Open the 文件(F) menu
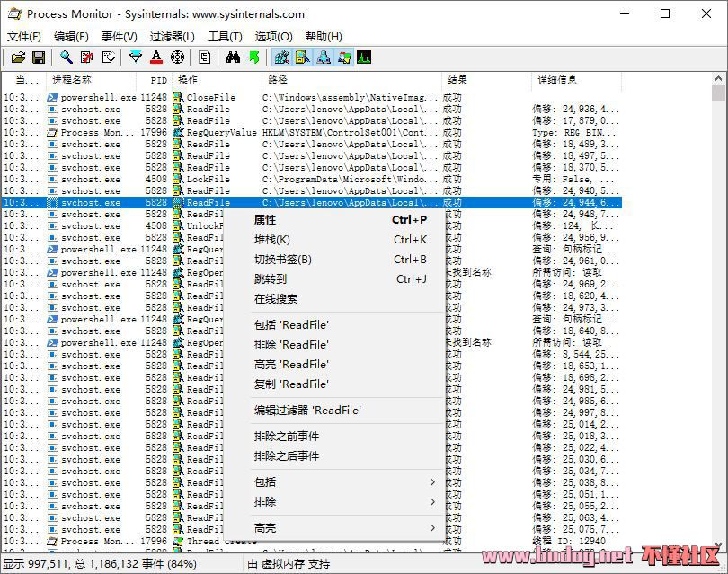Screen dimensions: 728x574 click(24, 36)
